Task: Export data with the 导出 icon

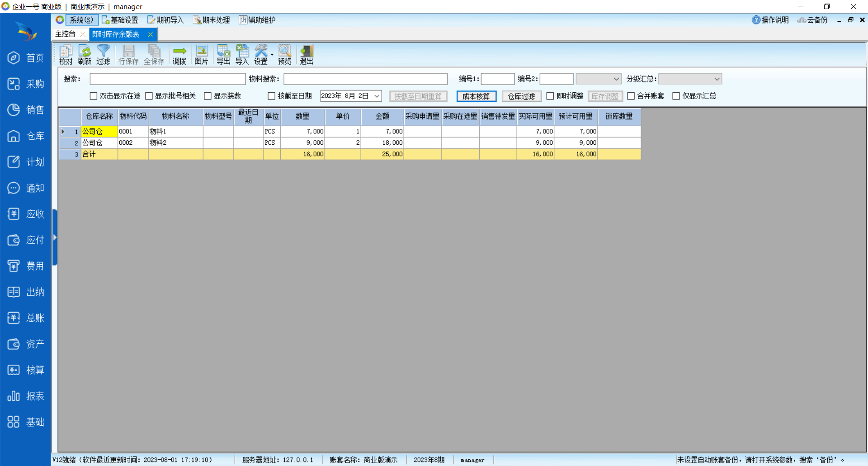Action: [x=223, y=55]
